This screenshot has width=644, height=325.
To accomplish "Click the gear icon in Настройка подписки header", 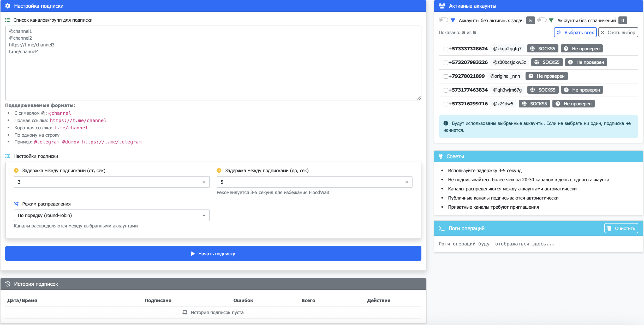I will [8, 6].
